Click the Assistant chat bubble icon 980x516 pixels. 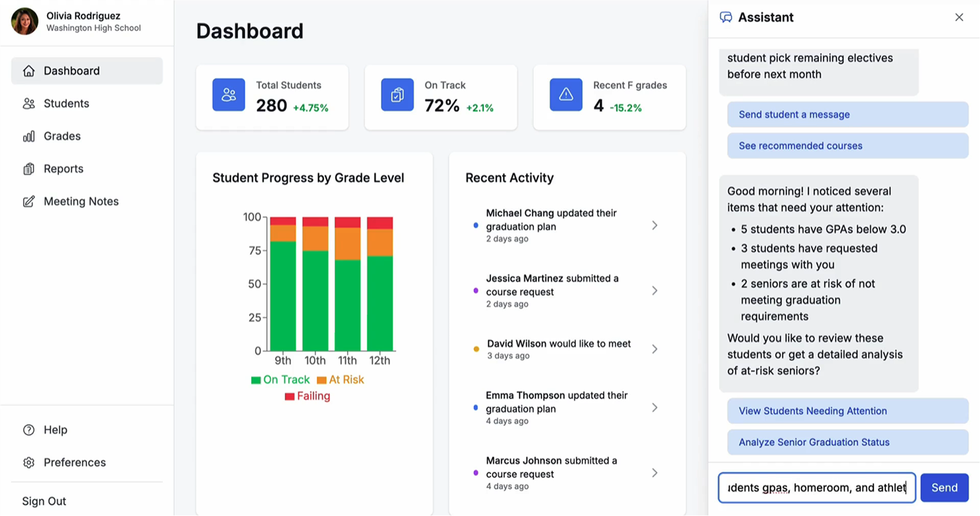point(726,17)
